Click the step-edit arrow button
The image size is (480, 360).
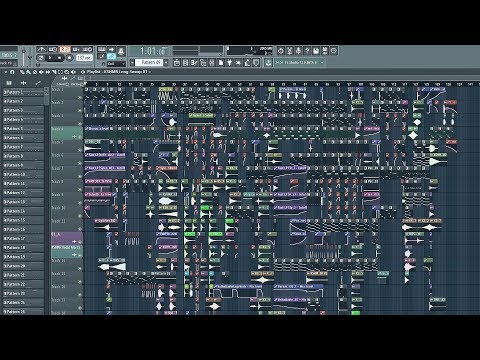coord(111,50)
